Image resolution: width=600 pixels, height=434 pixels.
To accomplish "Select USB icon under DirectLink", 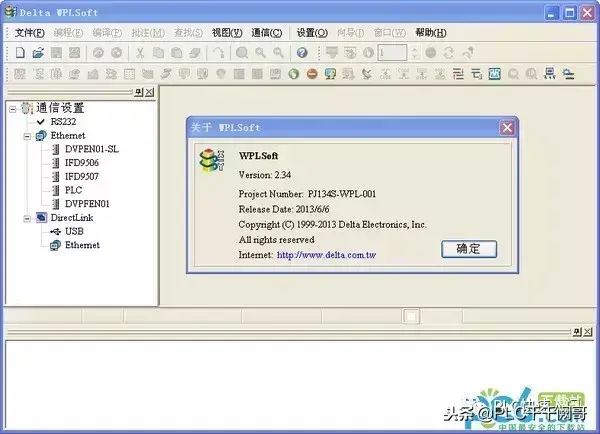I will click(55, 232).
